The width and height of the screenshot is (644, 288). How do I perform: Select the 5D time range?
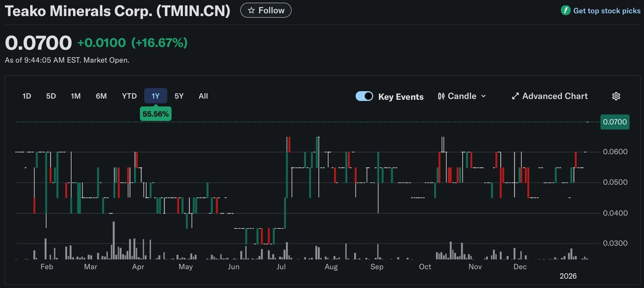tap(51, 96)
